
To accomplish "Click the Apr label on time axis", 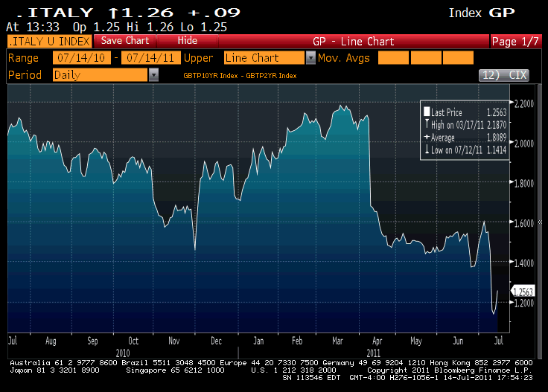I will [377, 341].
